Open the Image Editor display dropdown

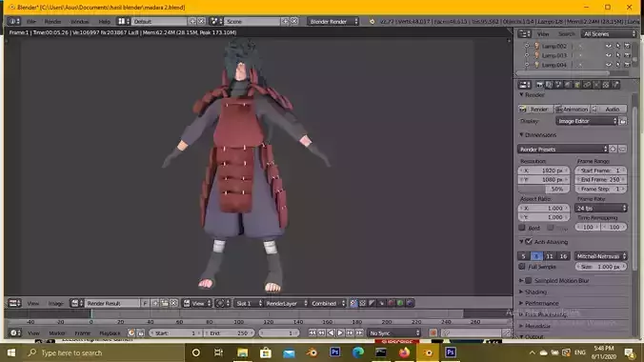tap(587, 121)
